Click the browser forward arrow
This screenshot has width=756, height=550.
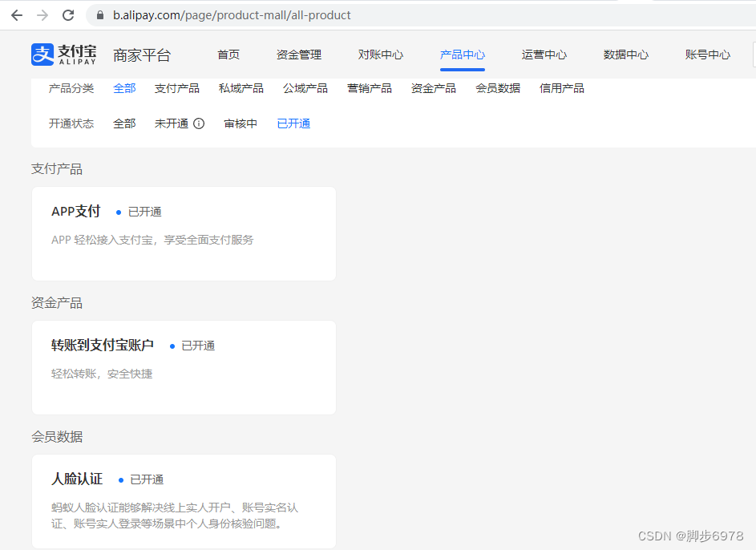coord(42,15)
